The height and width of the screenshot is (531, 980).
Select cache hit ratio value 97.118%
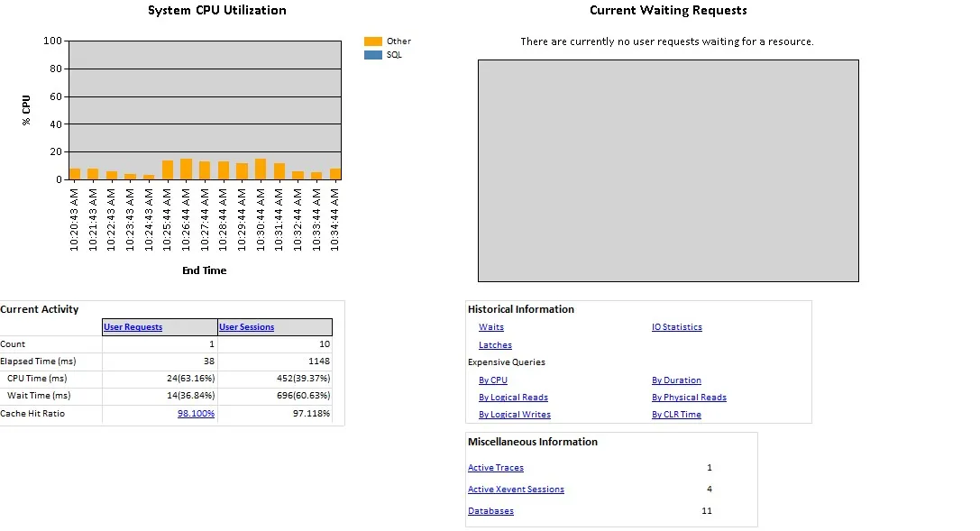coord(311,414)
